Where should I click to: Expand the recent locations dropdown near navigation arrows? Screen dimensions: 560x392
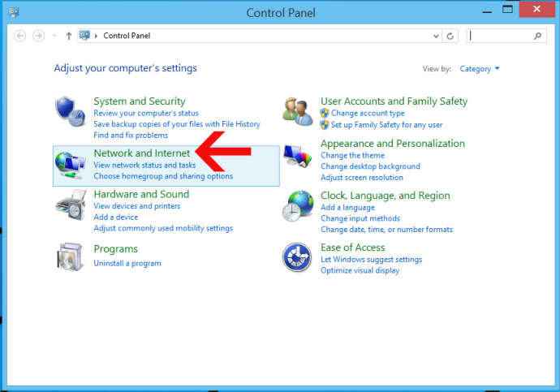(54, 36)
